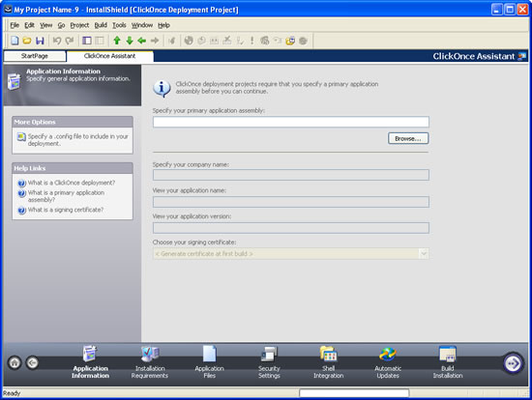This screenshot has width=532, height=400.
Task: Open the Security Settings step
Action: [x=269, y=361]
